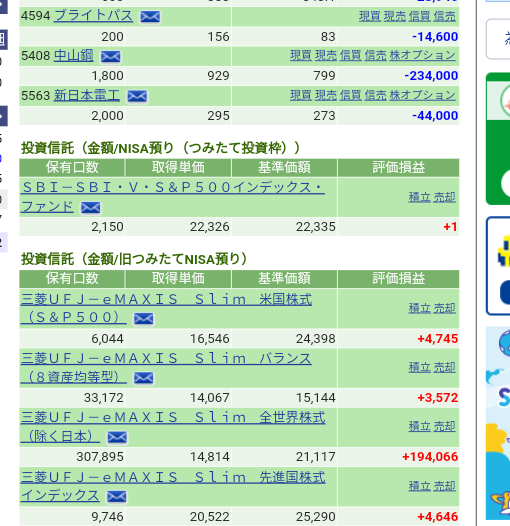Click mail icon next to 中山鋼
This screenshot has height=526, width=510.
pyautogui.click(x=111, y=56)
